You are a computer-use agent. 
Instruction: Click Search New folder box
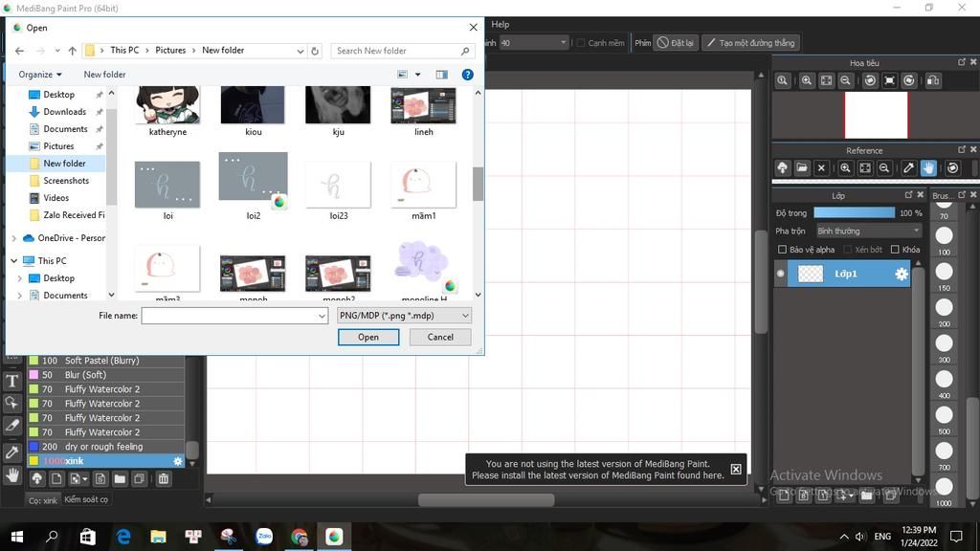(402, 51)
